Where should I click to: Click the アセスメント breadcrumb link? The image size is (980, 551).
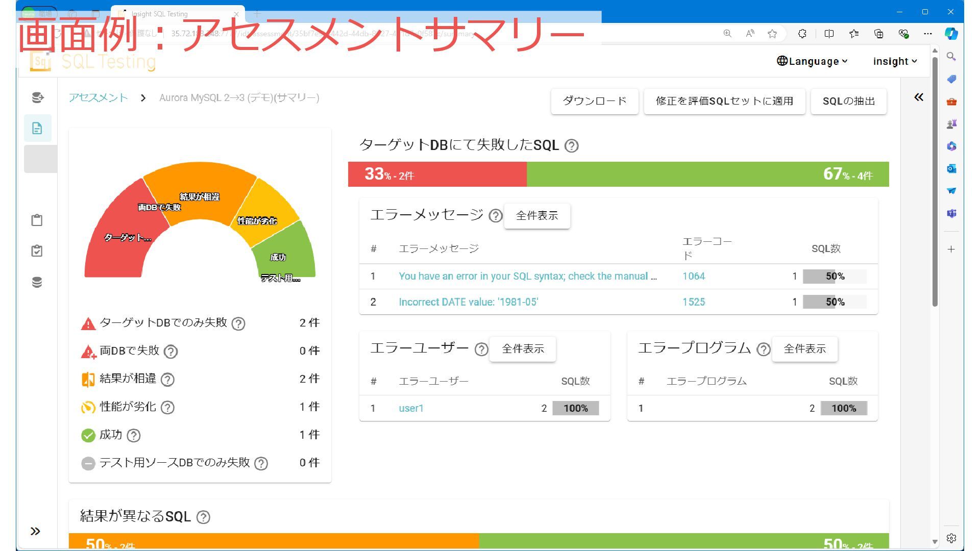click(99, 97)
